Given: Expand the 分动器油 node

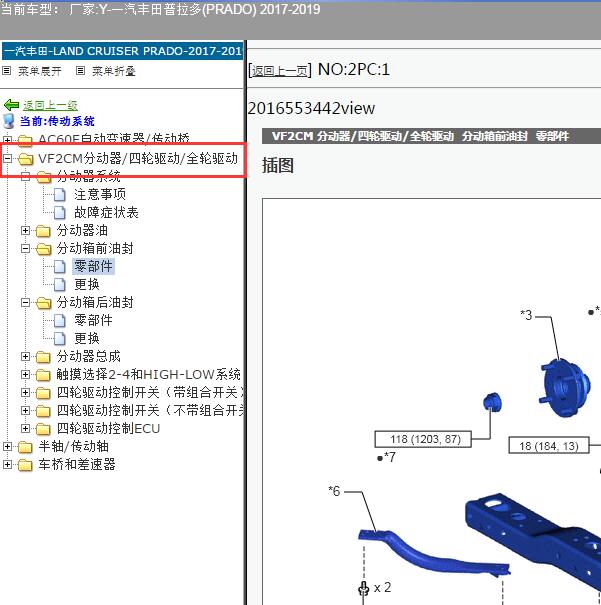Looking at the screenshot, I should (25, 230).
